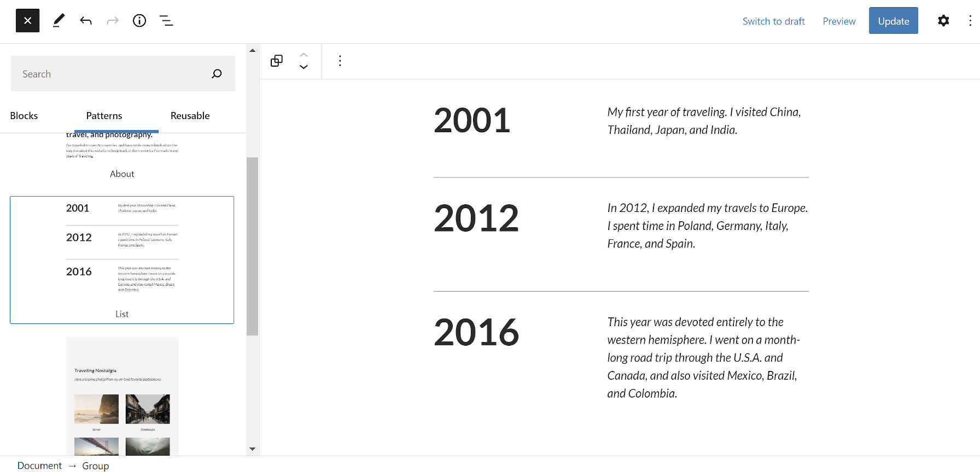
Task: Click the Redo arrow icon
Action: coord(113,20)
